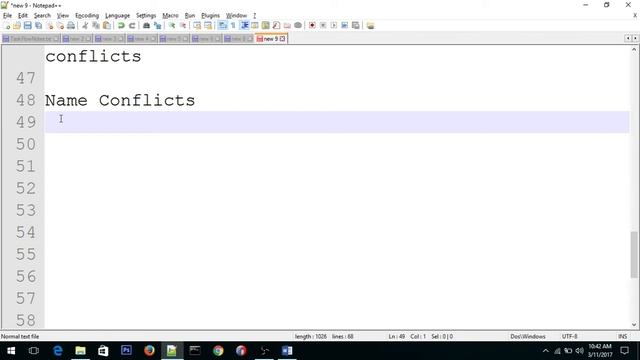Screen dimensions: 640x360
Task: Open the Windows Start menu
Action: tap(11, 351)
